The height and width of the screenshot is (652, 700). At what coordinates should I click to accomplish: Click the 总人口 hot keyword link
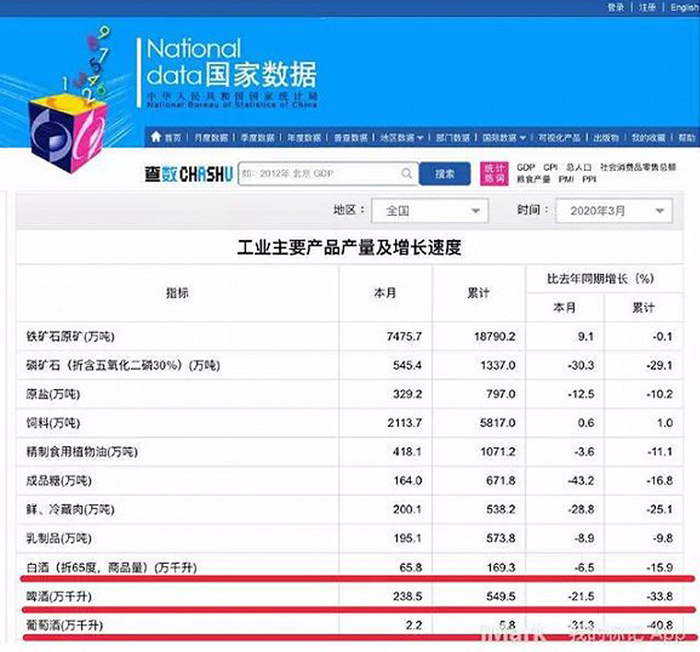tap(579, 167)
